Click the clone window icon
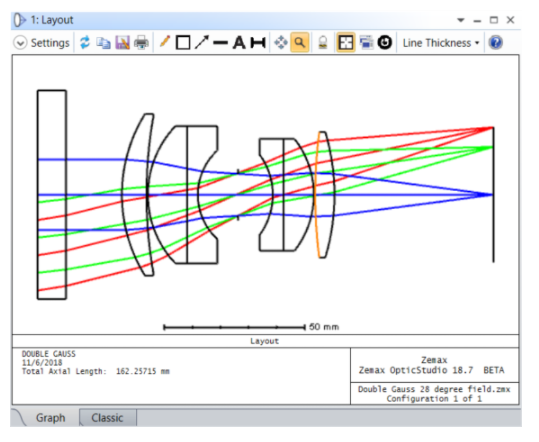The height and width of the screenshot is (442, 539). tap(366, 43)
